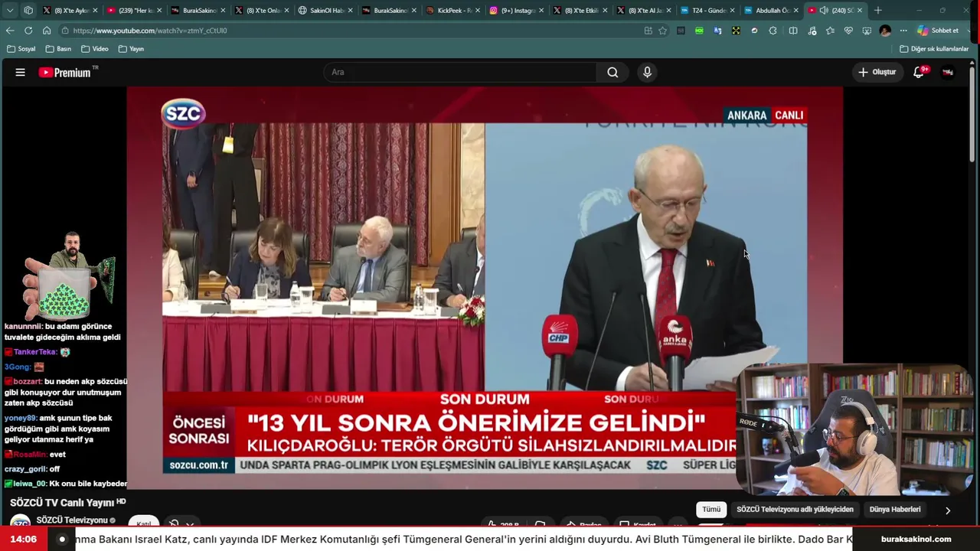Open the workspaces icon in tab bar
This screenshot has height=551, width=980.
[28, 10]
